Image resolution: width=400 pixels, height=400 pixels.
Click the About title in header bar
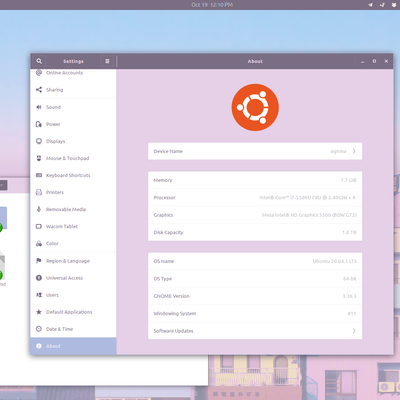click(x=255, y=61)
